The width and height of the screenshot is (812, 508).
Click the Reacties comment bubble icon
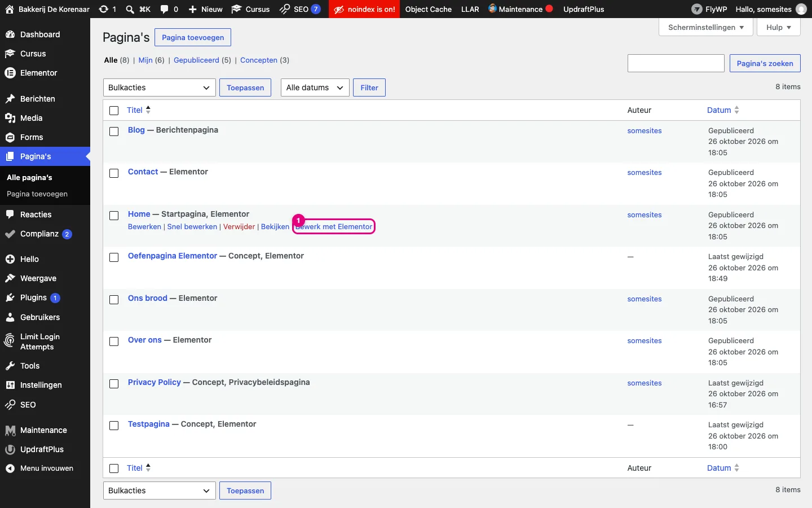click(10, 214)
